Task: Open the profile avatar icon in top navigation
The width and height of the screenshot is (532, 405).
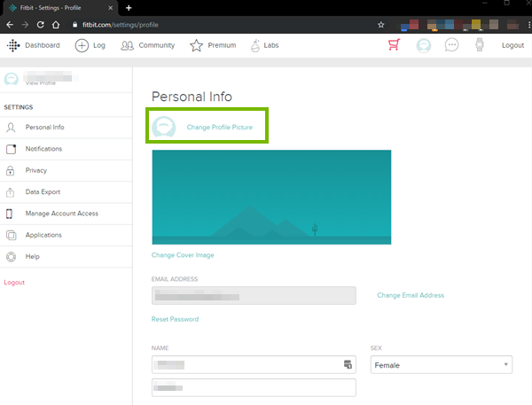Action: click(424, 45)
